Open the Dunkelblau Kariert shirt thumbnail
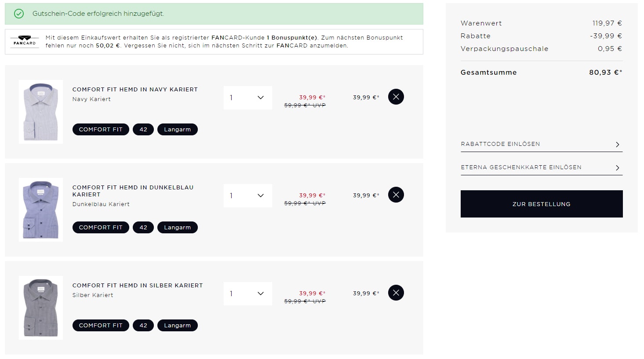This screenshot has height=359, width=644. coord(41,210)
